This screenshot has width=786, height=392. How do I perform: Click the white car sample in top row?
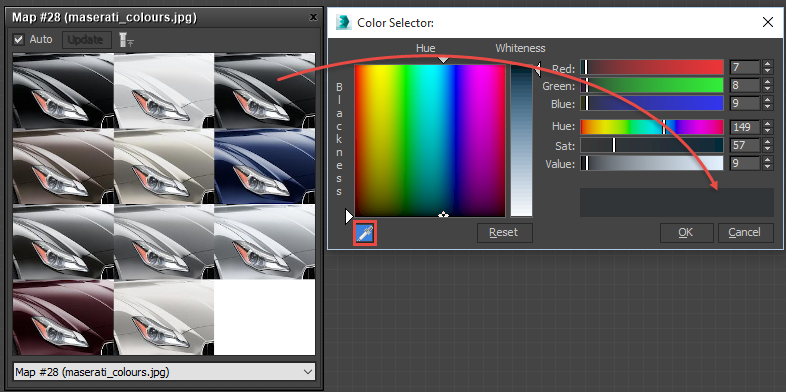point(164,91)
